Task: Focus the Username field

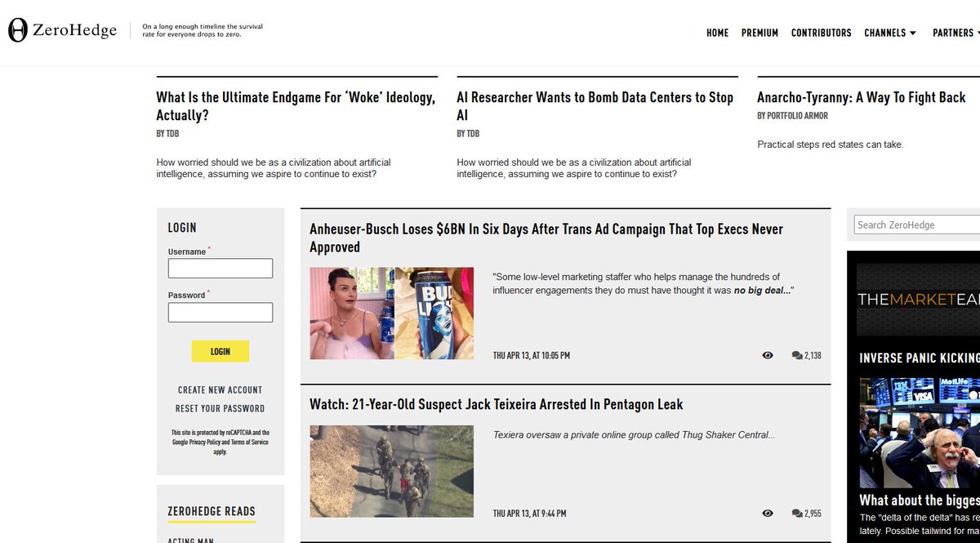Action: tap(220, 269)
